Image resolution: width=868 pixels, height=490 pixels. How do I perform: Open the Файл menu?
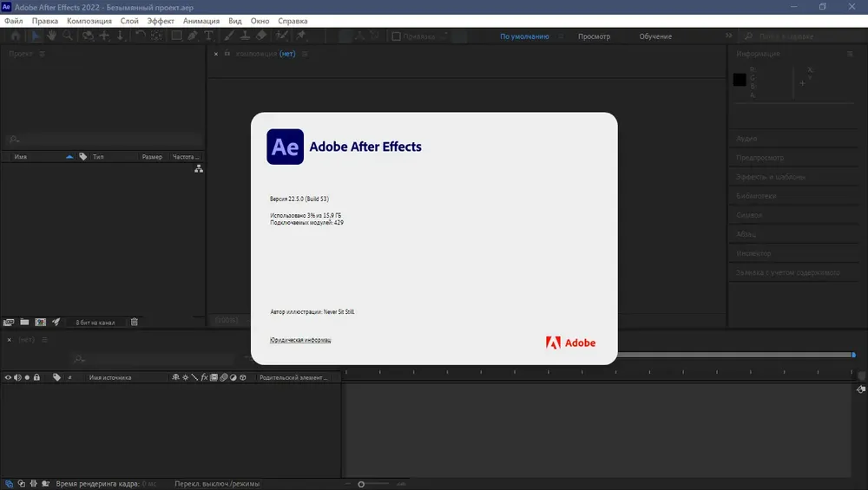(14, 21)
